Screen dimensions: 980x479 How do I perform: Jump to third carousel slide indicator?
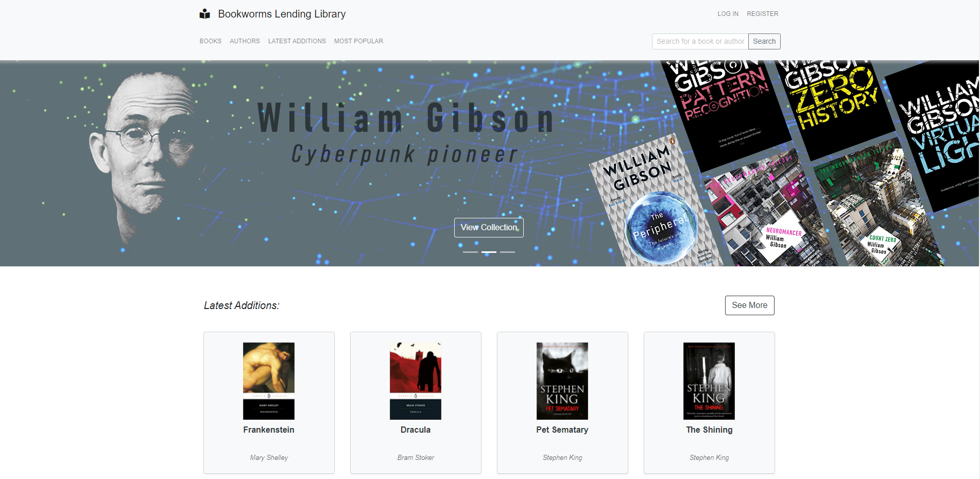(x=507, y=252)
